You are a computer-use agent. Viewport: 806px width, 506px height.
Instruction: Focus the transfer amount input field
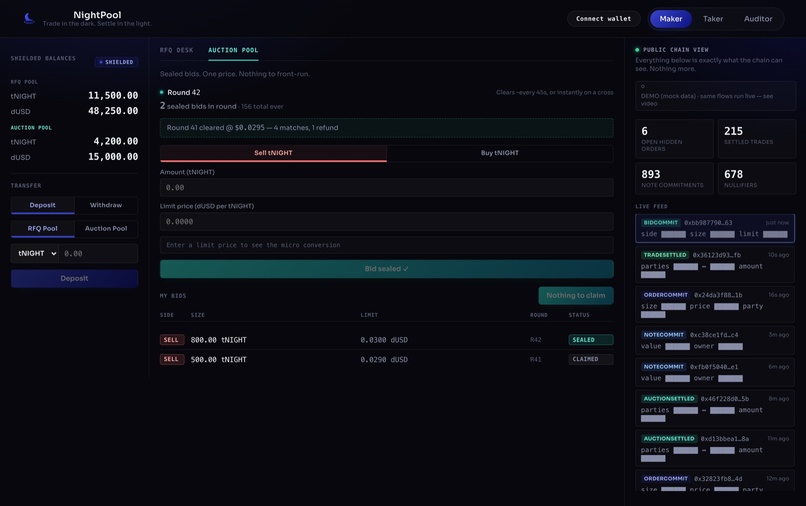[98, 254]
